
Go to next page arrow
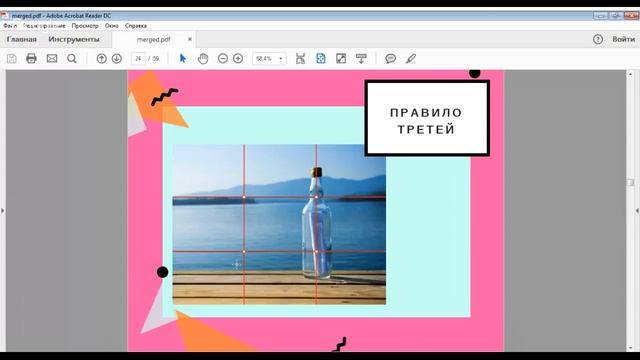coord(117,59)
